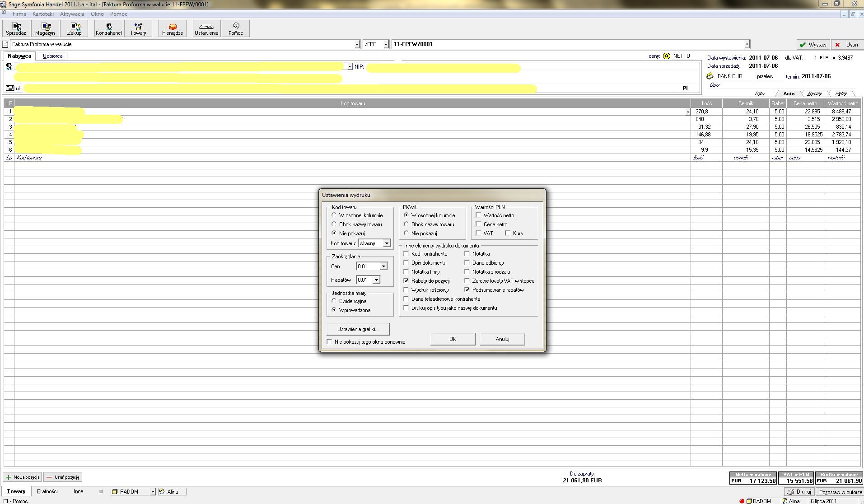
Task: Open the Cen rounding dropdown
Action: tap(383, 266)
